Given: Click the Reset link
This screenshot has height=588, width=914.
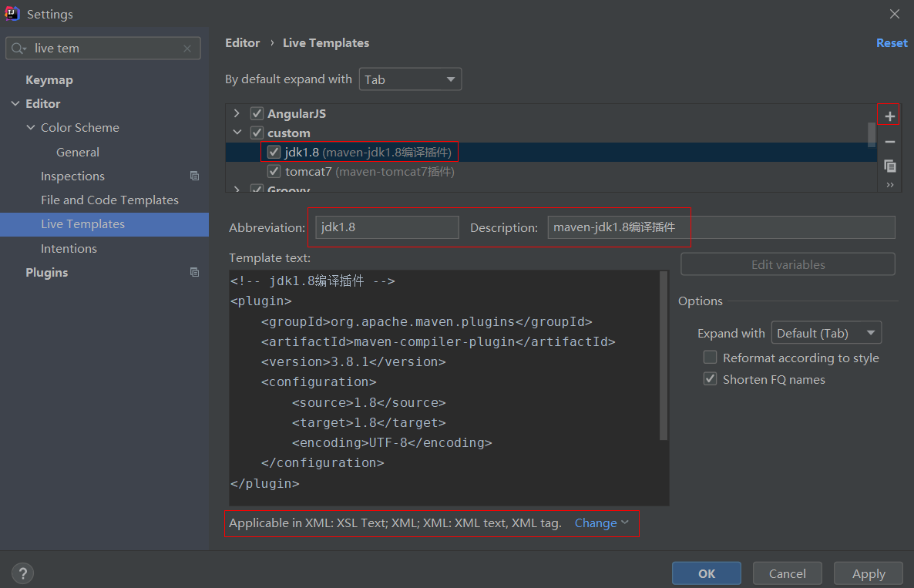Looking at the screenshot, I should tap(892, 43).
